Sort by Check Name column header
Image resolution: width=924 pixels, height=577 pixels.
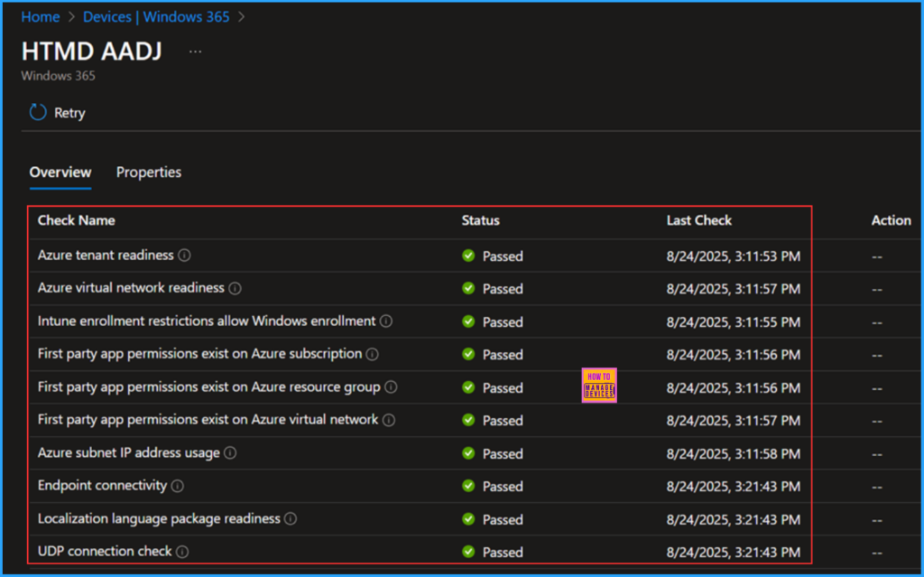[x=77, y=220]
